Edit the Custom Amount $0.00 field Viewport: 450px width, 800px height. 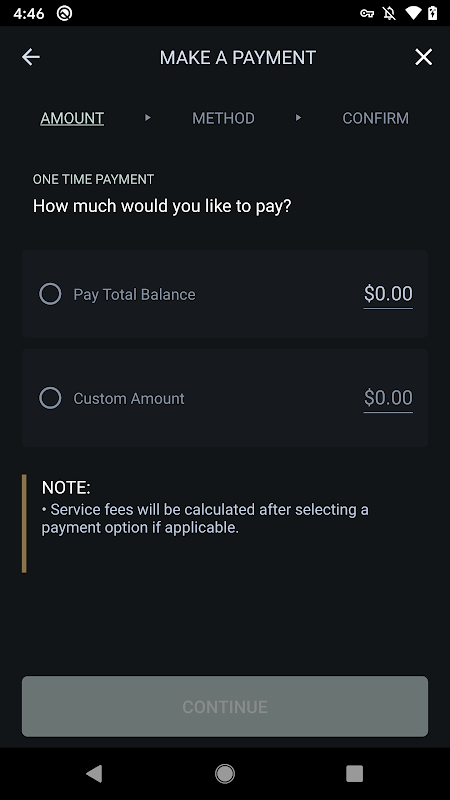click(388, 398)
